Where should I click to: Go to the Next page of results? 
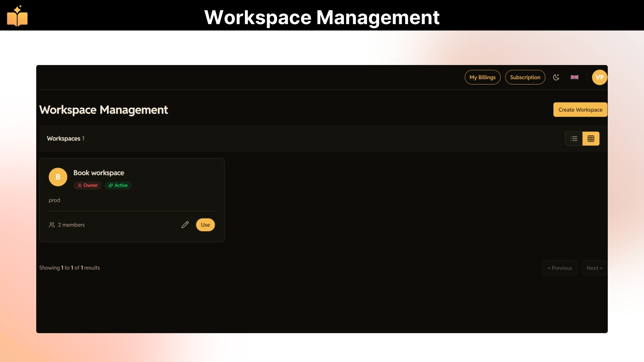(x=594, y=268)
